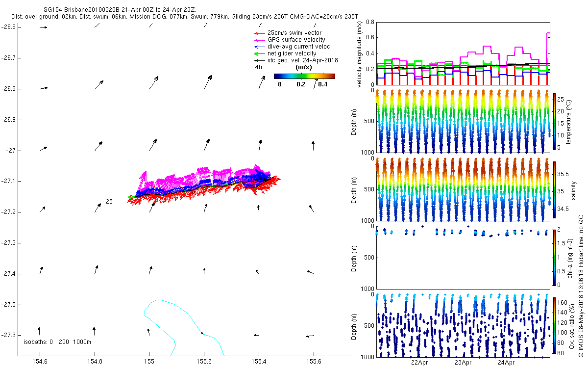This screenshot has width=588, height=368.
Task: Click the -26.6 latitude tick label
Action: pyautogui.click(x=7, y=27)
